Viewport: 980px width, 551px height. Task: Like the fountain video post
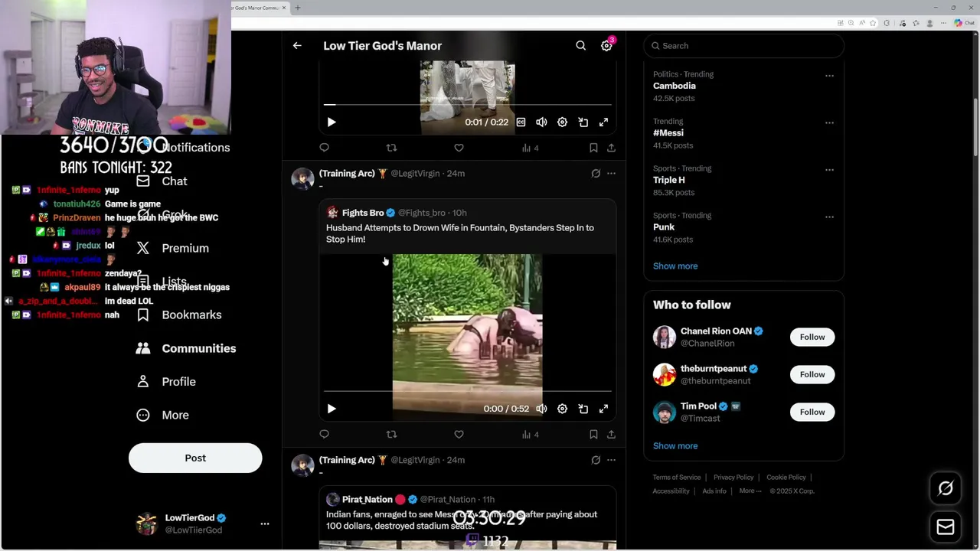click(459, 435)
